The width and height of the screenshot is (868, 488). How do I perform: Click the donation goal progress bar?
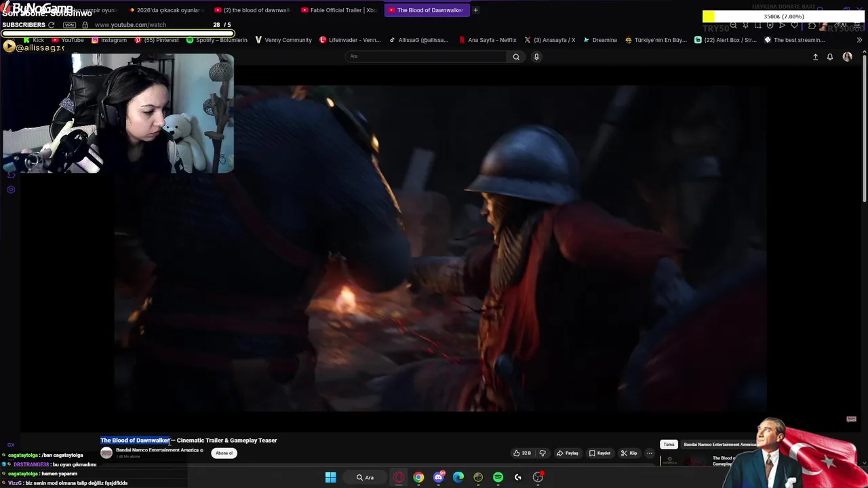tap(783, 16)
